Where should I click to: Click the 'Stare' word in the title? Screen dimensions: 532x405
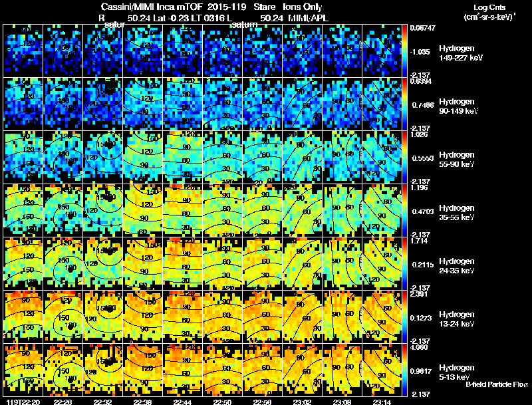point(264,7)
